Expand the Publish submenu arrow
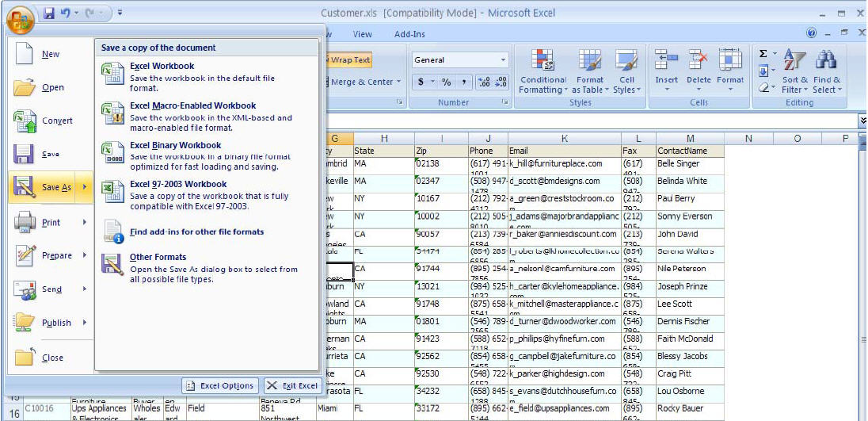The height and width of the screenshot is (421, 868). tap(85, 323)
